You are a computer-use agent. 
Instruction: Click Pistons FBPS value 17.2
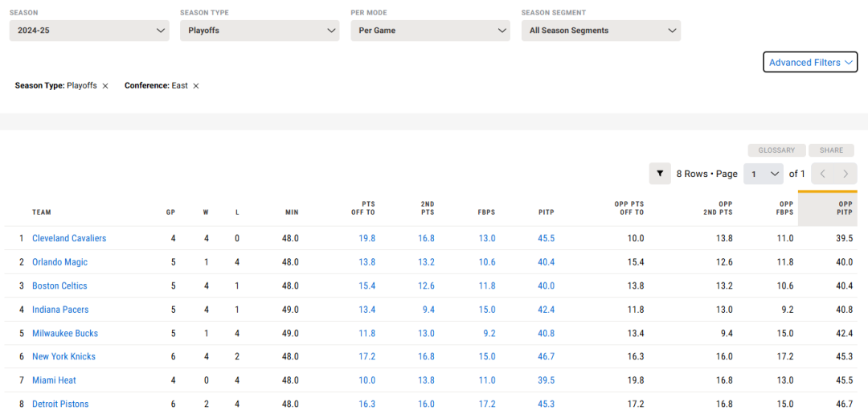[x=486, y=404]
